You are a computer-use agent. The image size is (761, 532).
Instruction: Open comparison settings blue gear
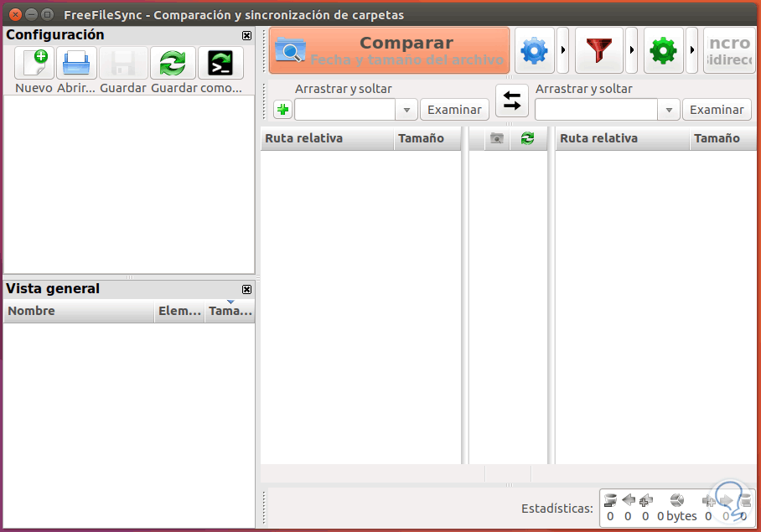pyautogui.click(x=535, y=50)
